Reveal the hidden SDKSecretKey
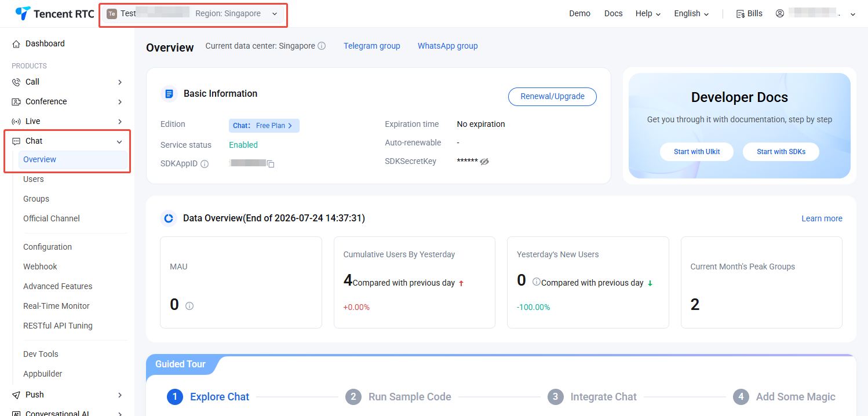This screenshot has height=416, width=868. (484, 162)
